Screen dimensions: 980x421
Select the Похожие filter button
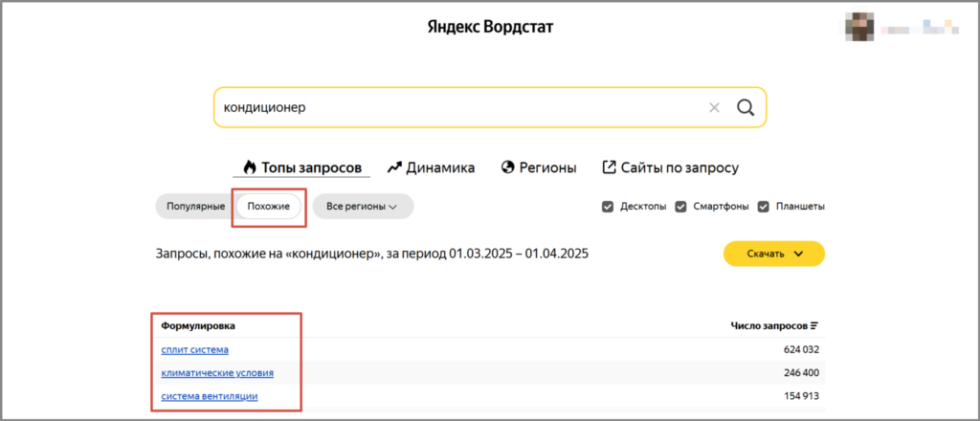pyautogui.click(x=269, y=206)
